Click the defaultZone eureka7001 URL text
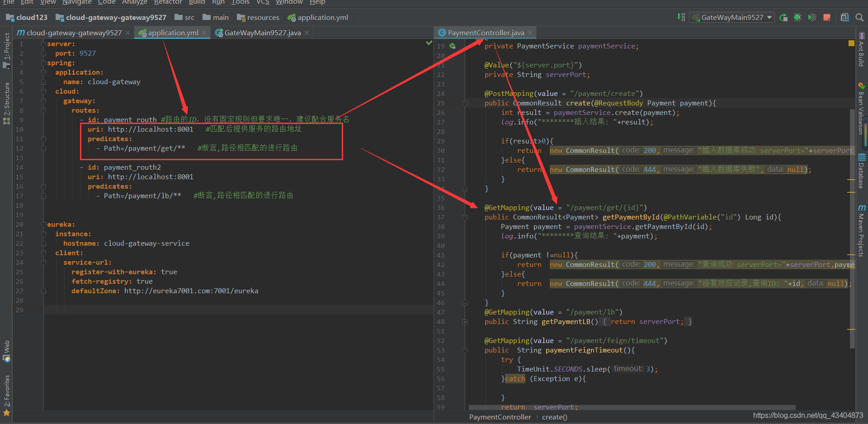 click(x=191, y=291)
